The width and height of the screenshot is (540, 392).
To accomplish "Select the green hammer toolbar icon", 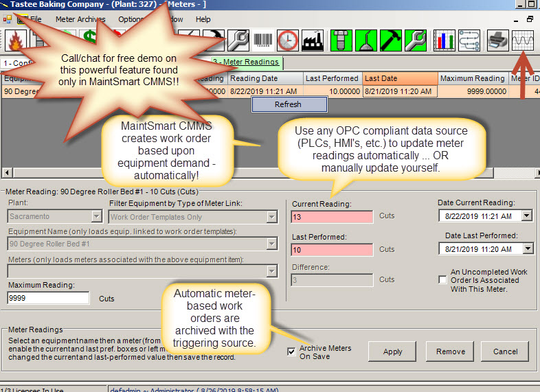I will click(391, 41).
